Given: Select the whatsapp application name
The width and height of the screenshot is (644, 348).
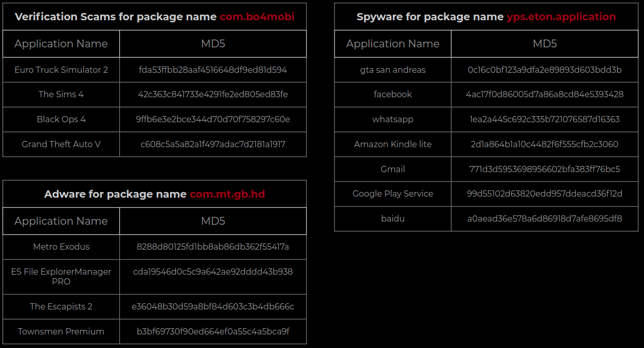Looking at the screenshot, I should [x=393, y=119].
